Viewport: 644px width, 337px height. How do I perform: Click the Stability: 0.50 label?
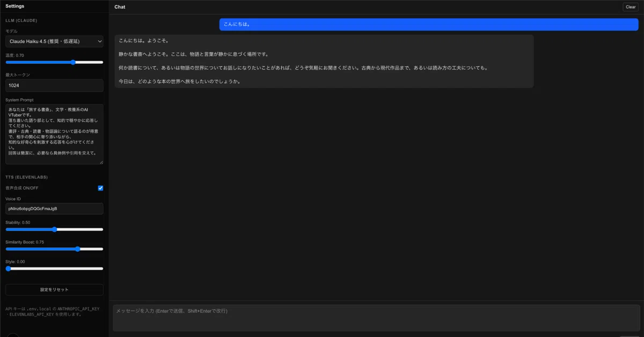[x=18, y=222]
